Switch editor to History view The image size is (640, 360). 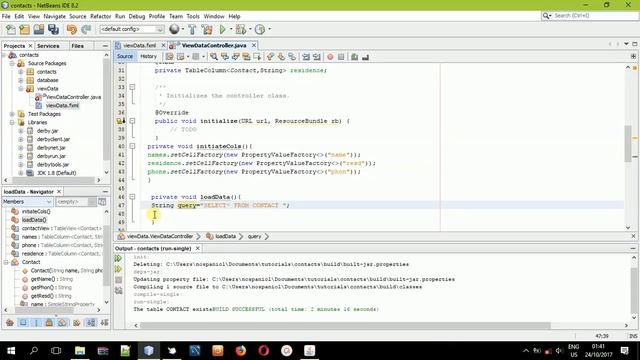tap(148, 56)
